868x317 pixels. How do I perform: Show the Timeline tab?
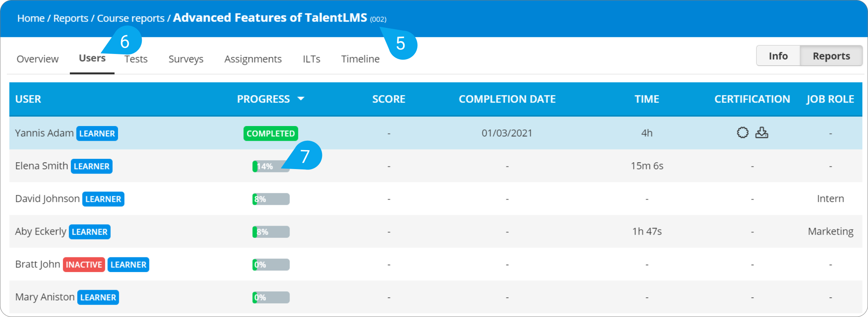coord(360,59)
